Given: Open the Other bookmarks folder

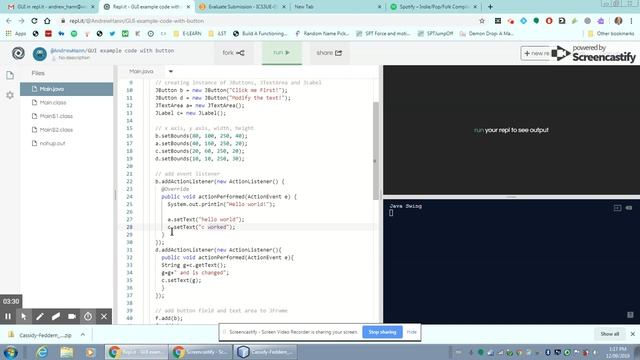Looking at the screenshot, I should point(611,34).
